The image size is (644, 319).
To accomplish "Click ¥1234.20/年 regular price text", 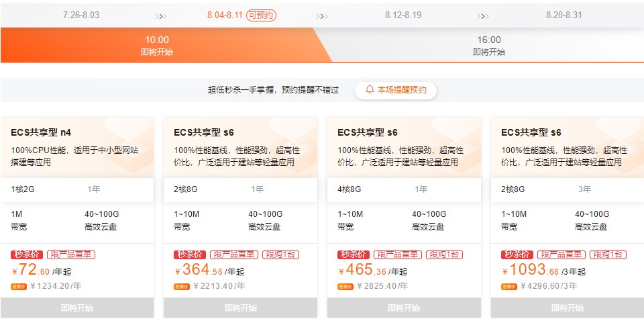I will [x=56, y=285].
